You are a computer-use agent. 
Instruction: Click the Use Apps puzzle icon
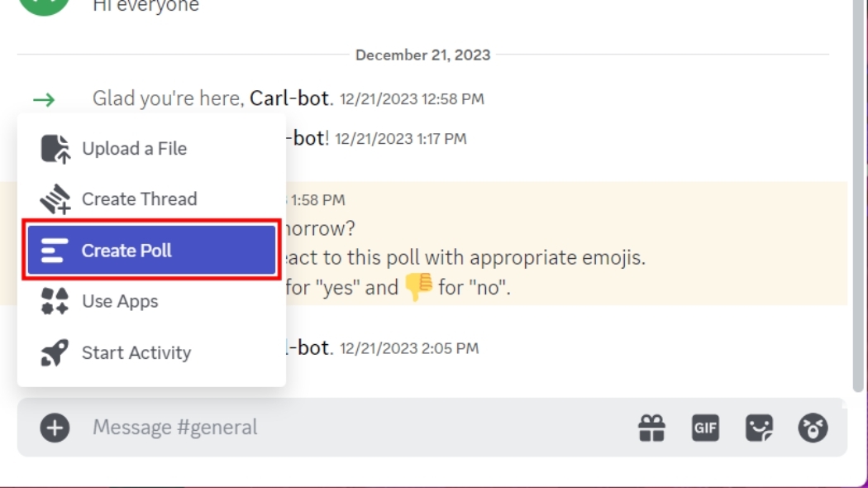[55, 301]
